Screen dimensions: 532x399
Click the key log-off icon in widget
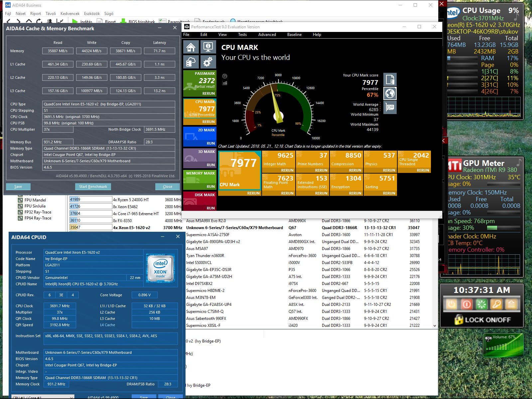pos(496,304)
